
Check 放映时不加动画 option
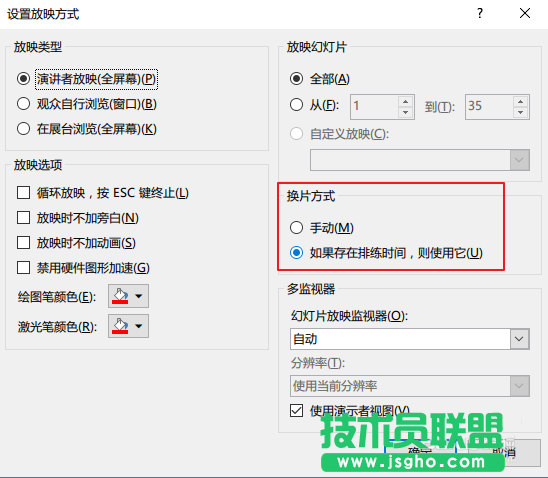click(23, 242)
